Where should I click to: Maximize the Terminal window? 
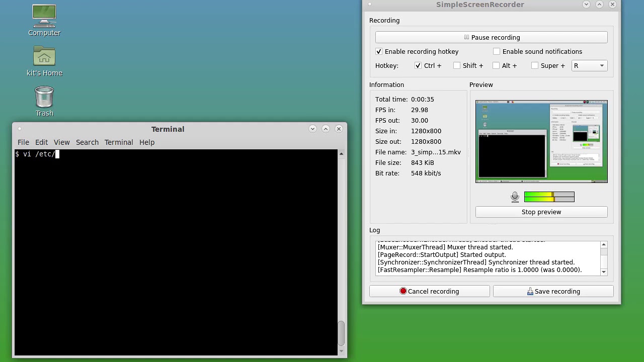click(x=326, y=129)
